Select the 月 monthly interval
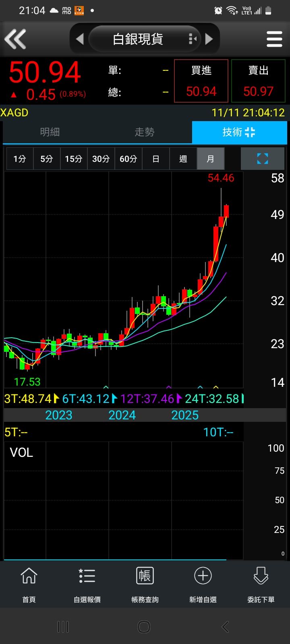The image size is (290, 644). (x=210, y=159)
